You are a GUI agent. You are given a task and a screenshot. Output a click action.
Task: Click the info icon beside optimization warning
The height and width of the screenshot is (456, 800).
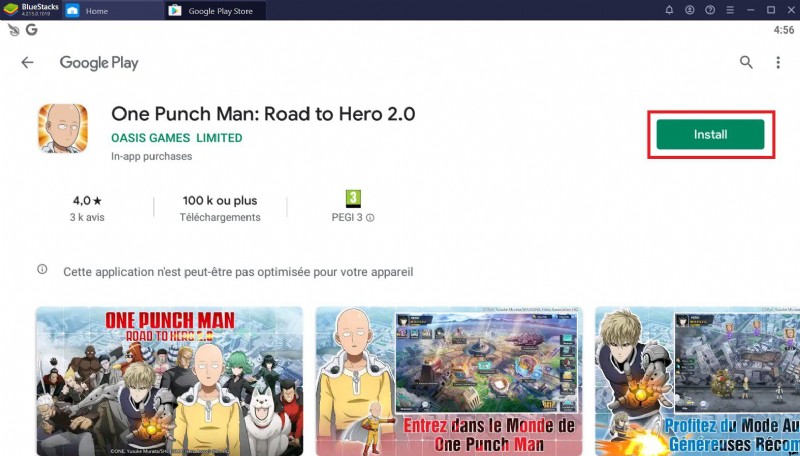click(42, 270)
